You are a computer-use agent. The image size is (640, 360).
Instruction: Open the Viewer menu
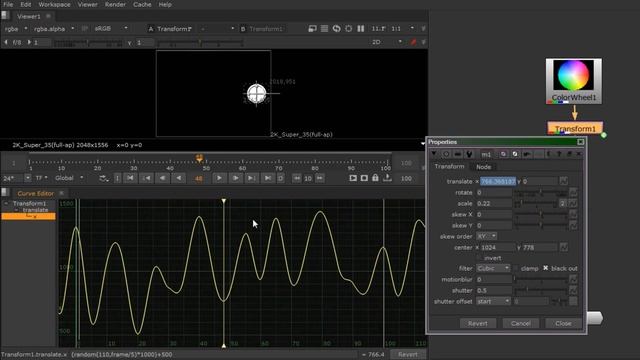click(x=87, y=4)
